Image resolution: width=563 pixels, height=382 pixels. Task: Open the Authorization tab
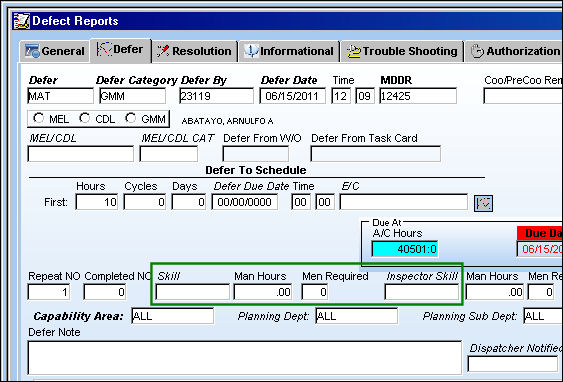(514, 51)
